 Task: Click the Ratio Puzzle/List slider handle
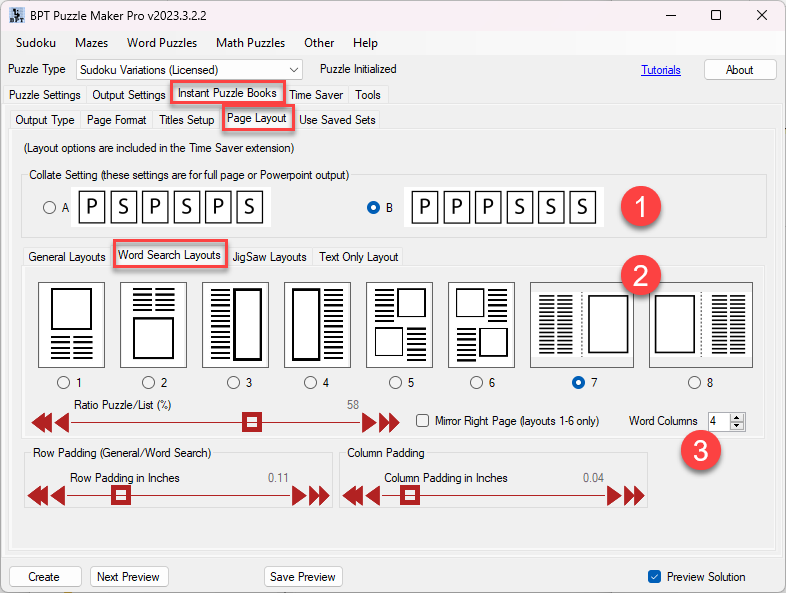point(253,422)
